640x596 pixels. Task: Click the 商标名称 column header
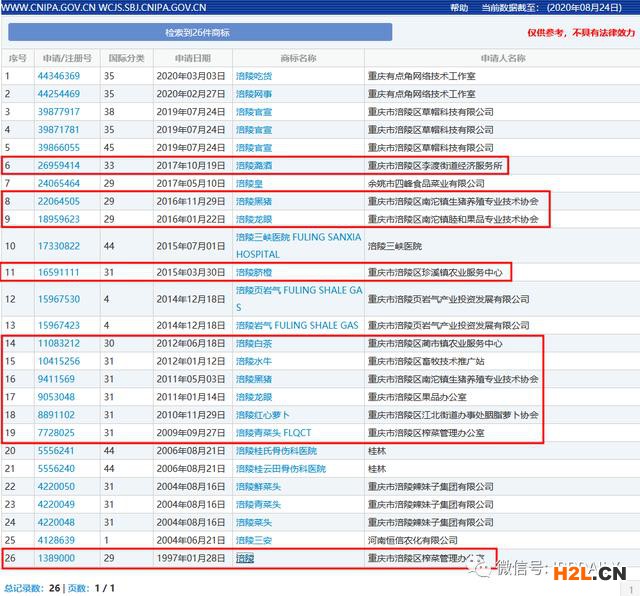(298, 58)
